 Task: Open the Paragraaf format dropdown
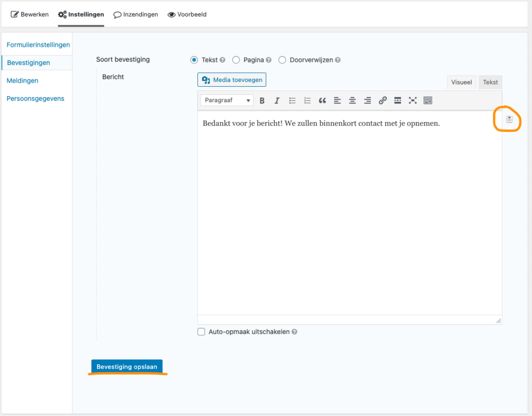pyautogui.click(x=227, y=100)
